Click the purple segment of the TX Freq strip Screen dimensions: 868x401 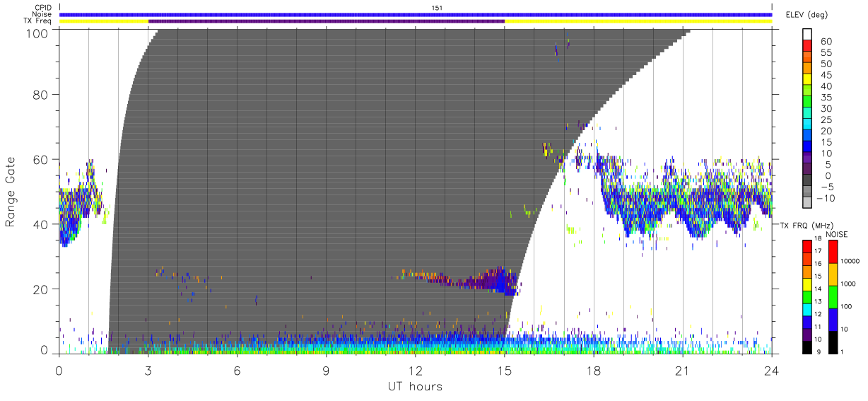[x=327, y=21]
